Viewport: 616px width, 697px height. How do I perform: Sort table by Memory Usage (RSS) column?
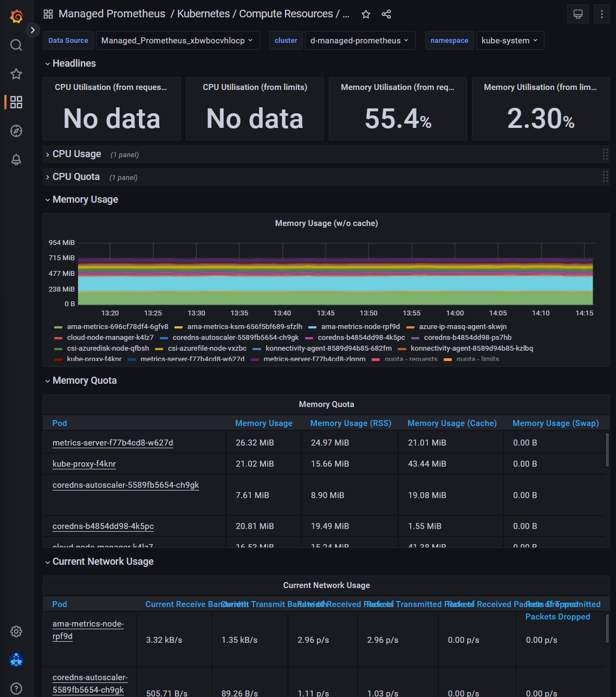click(x=351, y=423)
